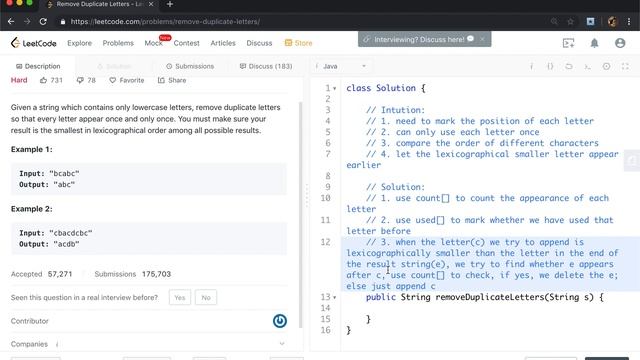Image resolution: width=640 pixels, height=360 pixels.
Task: Reload the LeetCode page
Action: point(43,21)
